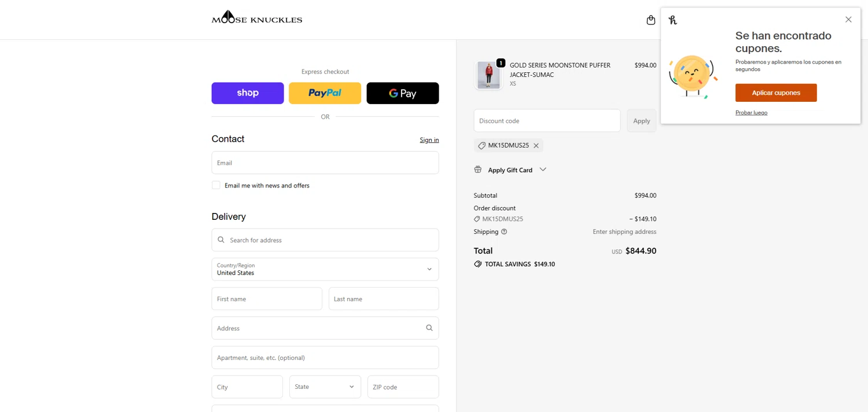Check Email me with news and offers
Image resolution: width=868 pixels, height=412 pixels.
pos(216,185)
